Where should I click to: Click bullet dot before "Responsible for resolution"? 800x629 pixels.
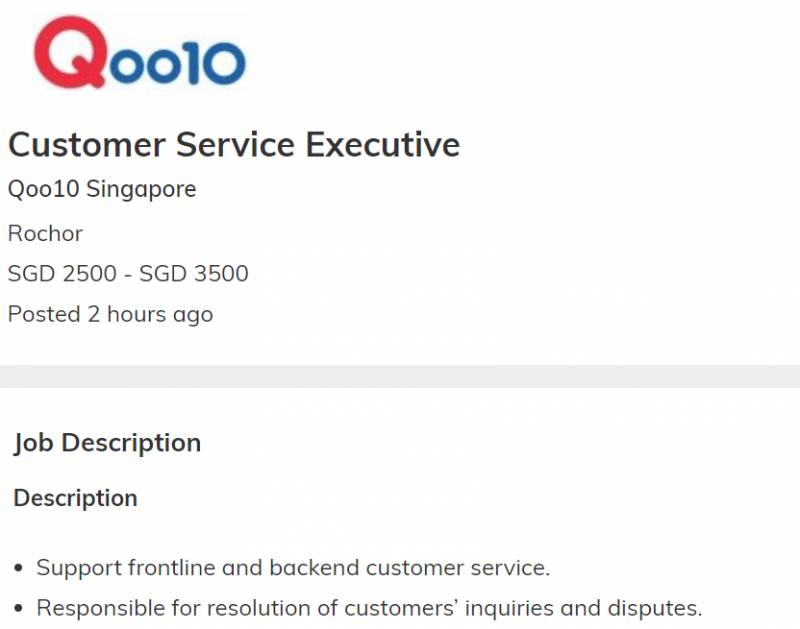20,609
